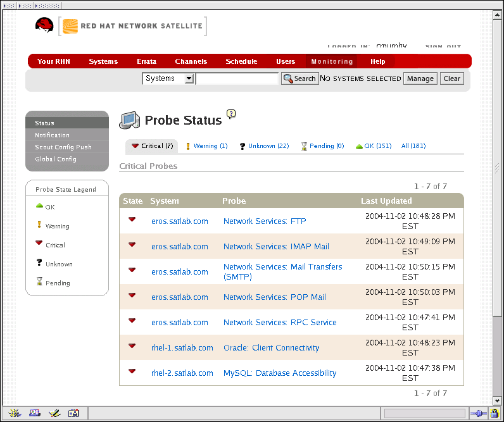504x422 pixels.
Task: Click the online/offline connection icon
Action: pos(478,413)
